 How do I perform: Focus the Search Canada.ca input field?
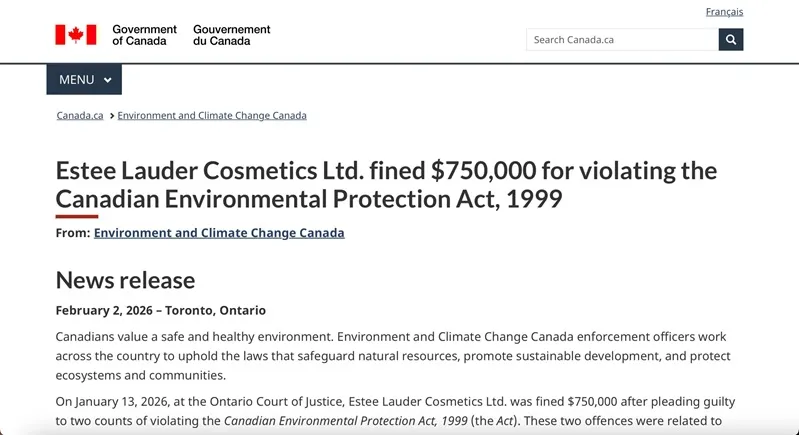pos(622,40)
